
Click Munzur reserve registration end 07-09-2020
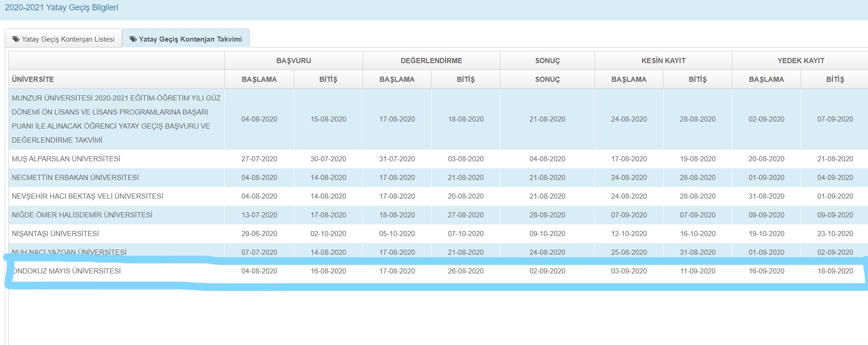(835, 119)
